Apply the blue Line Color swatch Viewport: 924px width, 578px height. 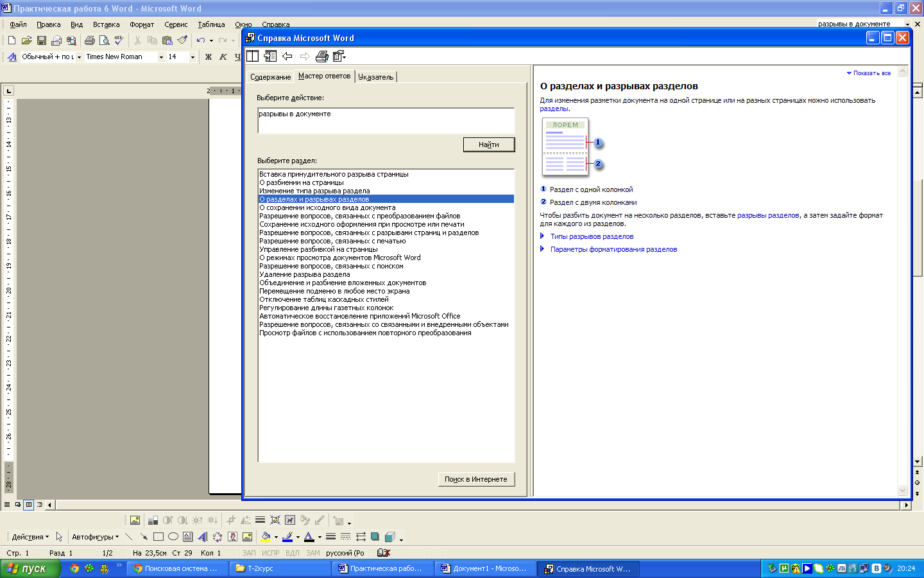click(x=287, y=537)
